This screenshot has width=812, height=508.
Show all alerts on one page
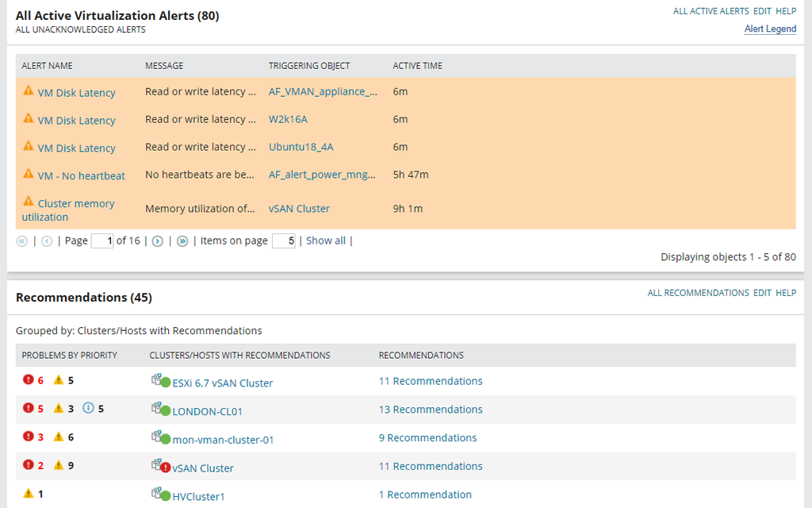[326, 241]
